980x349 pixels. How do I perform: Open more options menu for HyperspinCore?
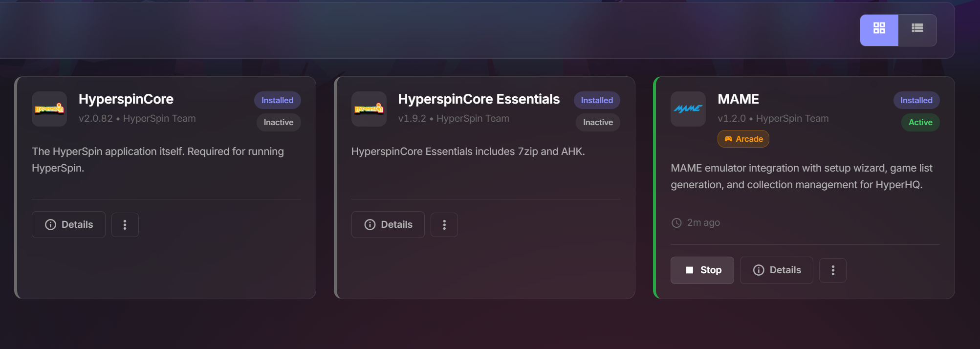(x=125, y=224)
